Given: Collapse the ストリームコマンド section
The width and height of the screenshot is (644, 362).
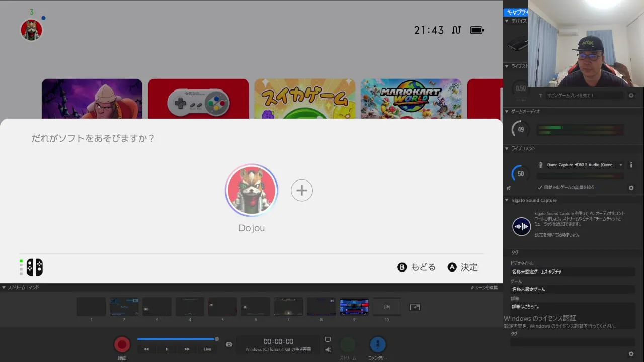Looking at the screenshot, I should (x=4, y=288).
